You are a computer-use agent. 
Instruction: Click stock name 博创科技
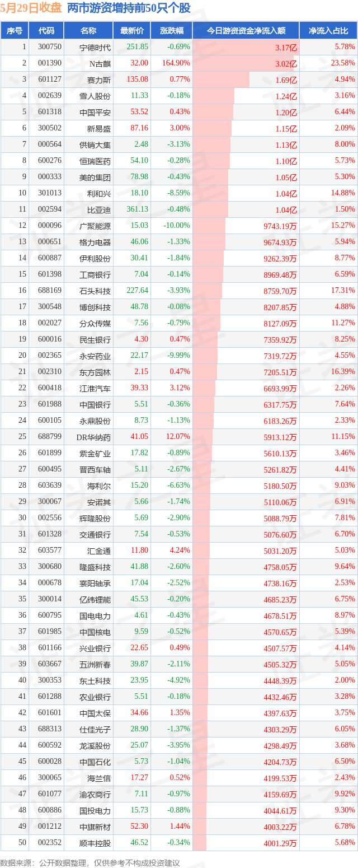tap(95, 307)
